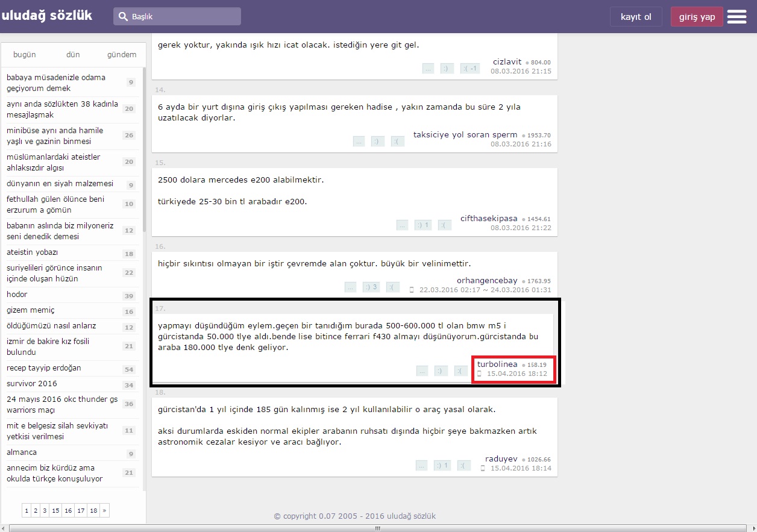Click the horizontal scrollbar at bottom
The height and width of the screenshot is (532, 757).
click(x=378, y=528)
